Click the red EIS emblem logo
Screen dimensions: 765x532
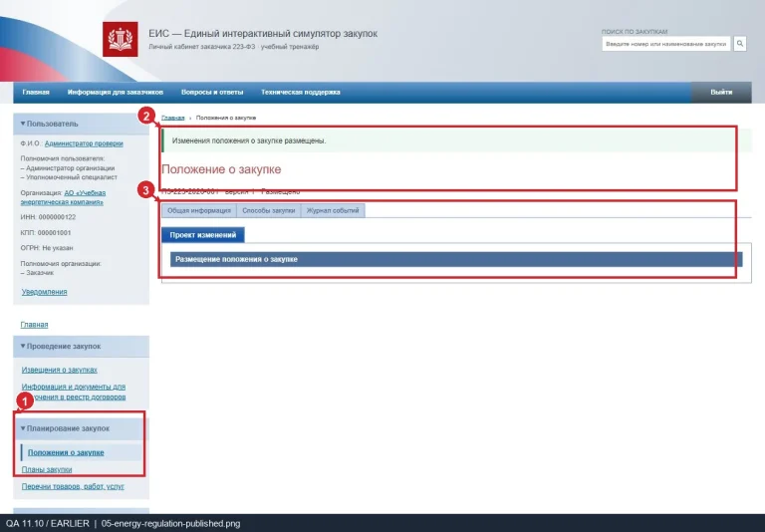120,39
